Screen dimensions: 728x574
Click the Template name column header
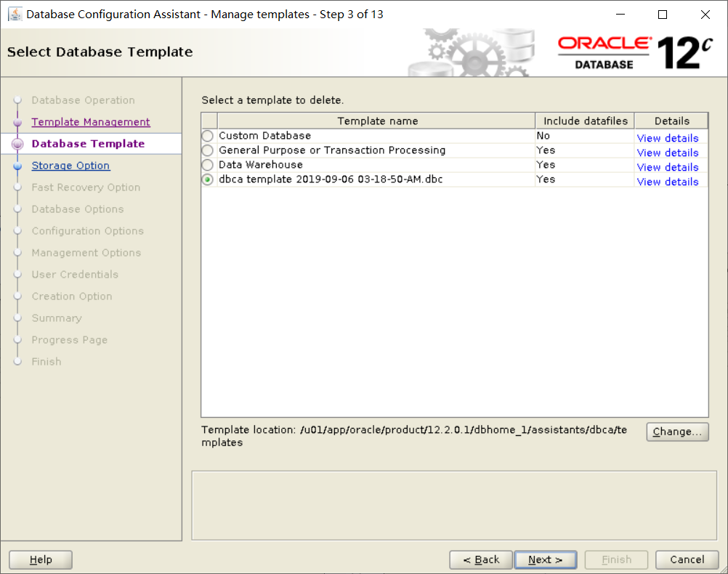click(x=378, y=121)
